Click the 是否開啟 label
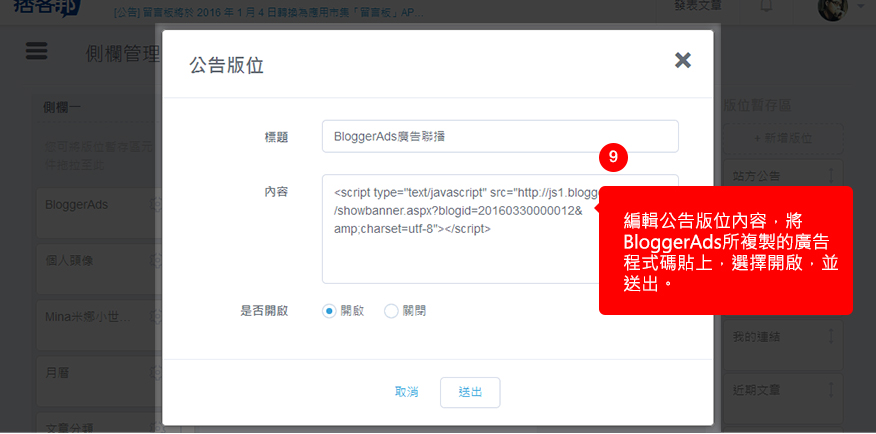 tap(264, 311)
